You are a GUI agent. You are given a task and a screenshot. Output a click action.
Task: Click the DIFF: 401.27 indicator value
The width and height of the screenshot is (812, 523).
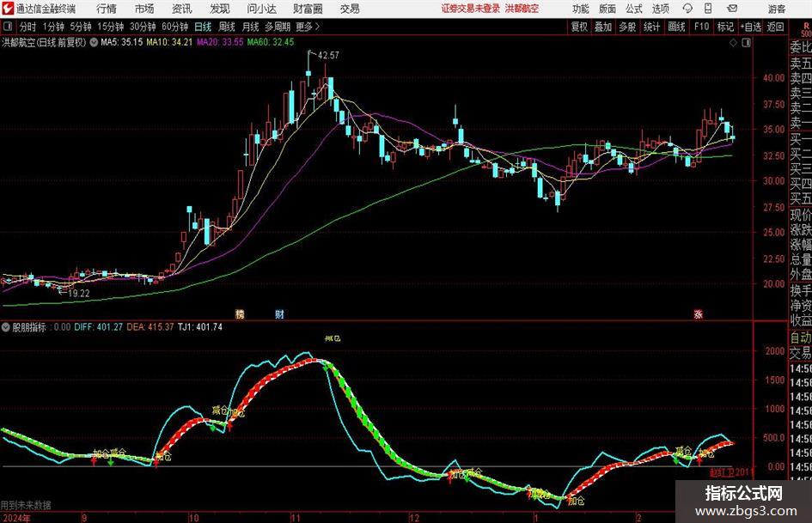99,327
